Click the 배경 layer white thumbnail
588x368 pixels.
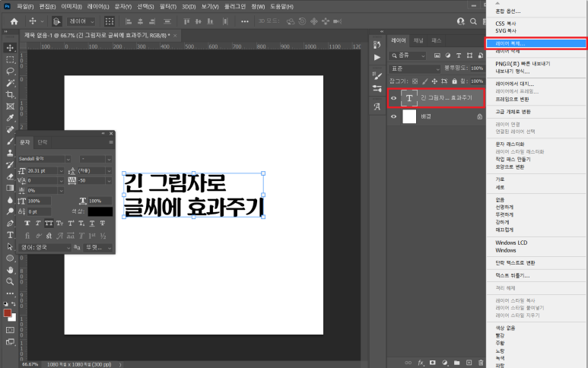409,116
